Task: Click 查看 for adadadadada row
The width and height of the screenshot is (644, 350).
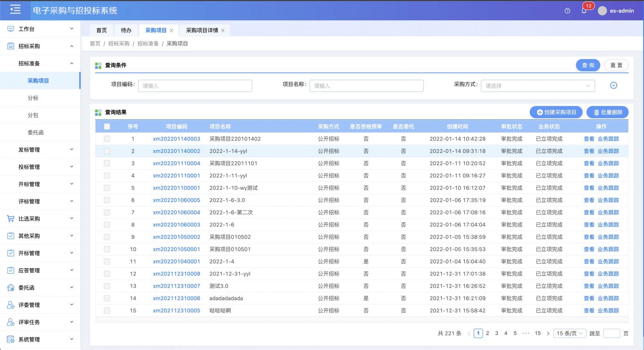Action: 589,298
